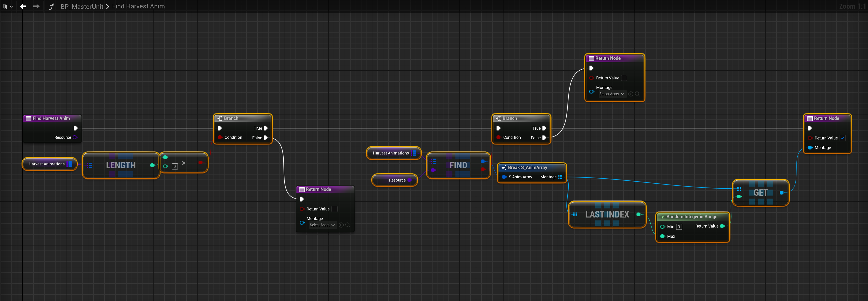Click Max pin on Random Integer in Range

(662, 236)
